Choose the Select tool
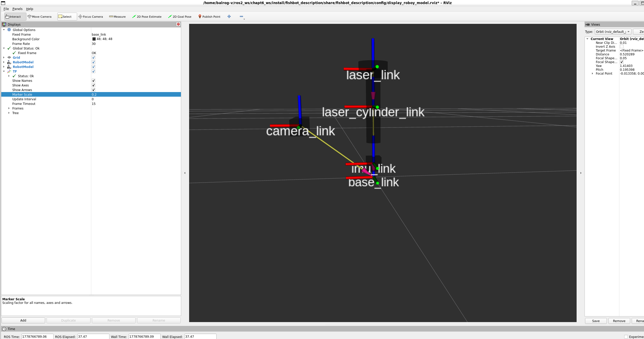 [x=67, y=17]
